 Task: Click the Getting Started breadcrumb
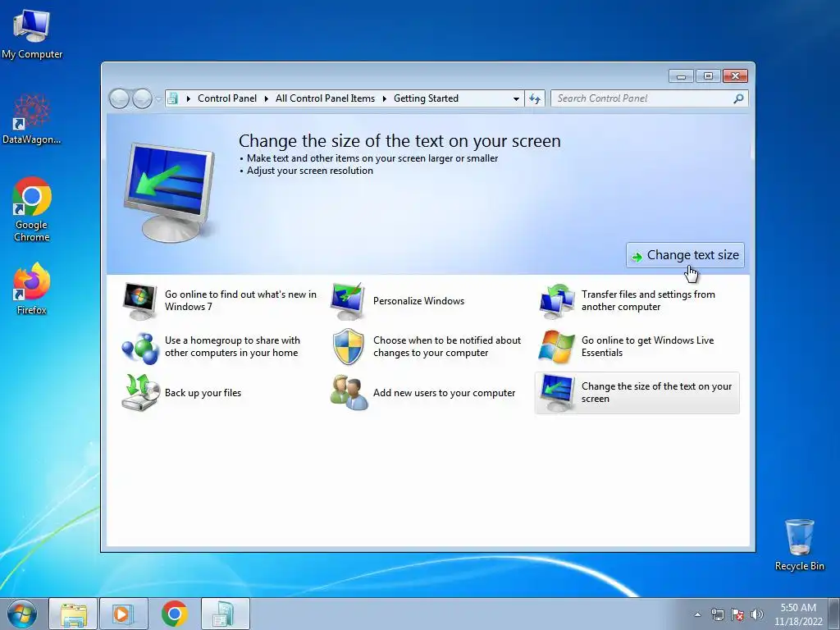[x=426, y=98]
